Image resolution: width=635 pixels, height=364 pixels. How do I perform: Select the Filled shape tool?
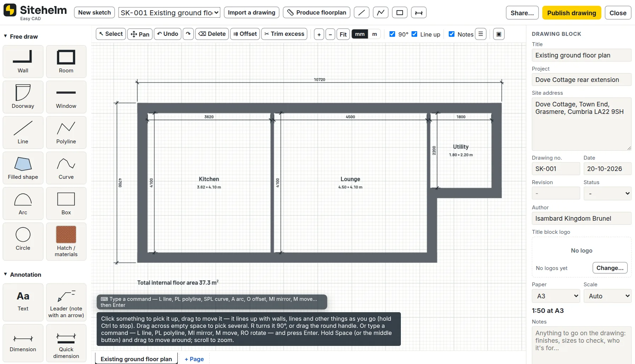pos(23,168)
